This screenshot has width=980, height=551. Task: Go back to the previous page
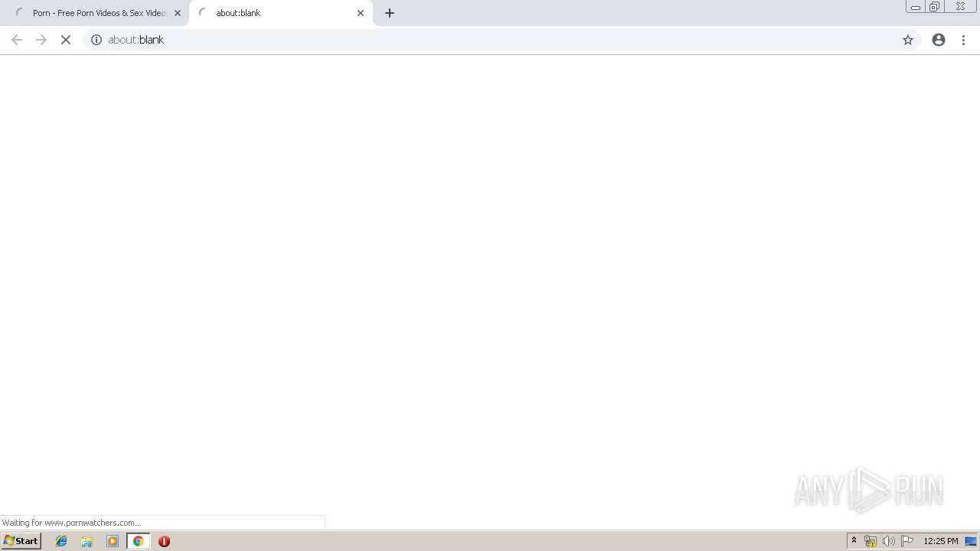(17, 40)
